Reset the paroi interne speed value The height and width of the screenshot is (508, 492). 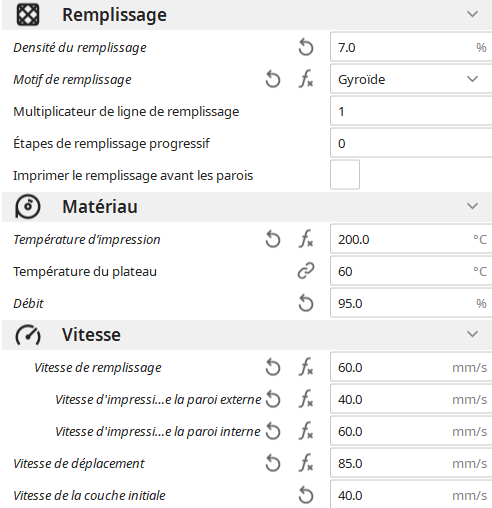tap(273, 431)
